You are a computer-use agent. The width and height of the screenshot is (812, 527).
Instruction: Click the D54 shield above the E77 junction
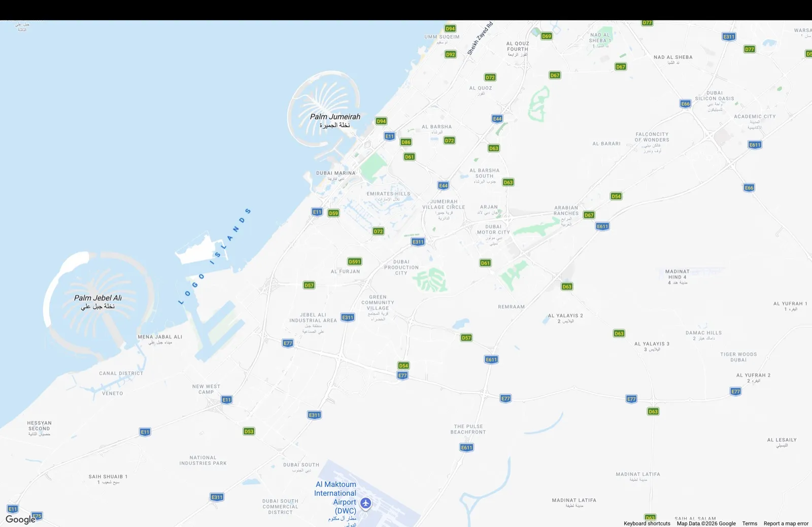click(x=403, y=366)
